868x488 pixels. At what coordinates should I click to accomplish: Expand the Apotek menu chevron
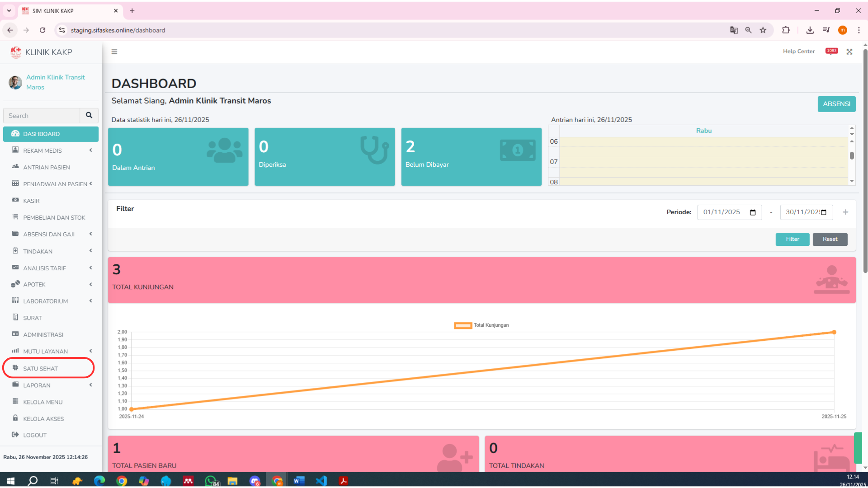pyautogui.click(x=91, y=285)
